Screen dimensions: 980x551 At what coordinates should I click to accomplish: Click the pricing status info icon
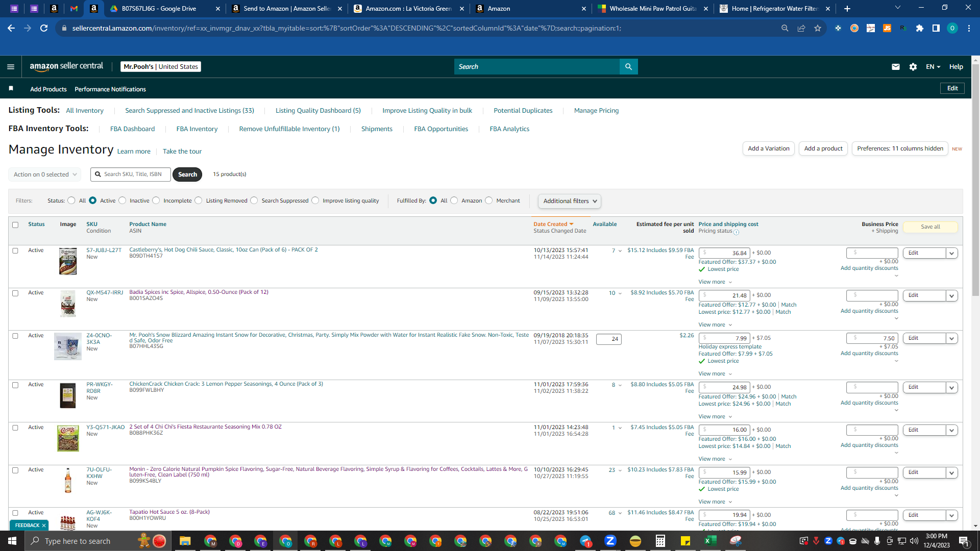(x=736, y=232)
